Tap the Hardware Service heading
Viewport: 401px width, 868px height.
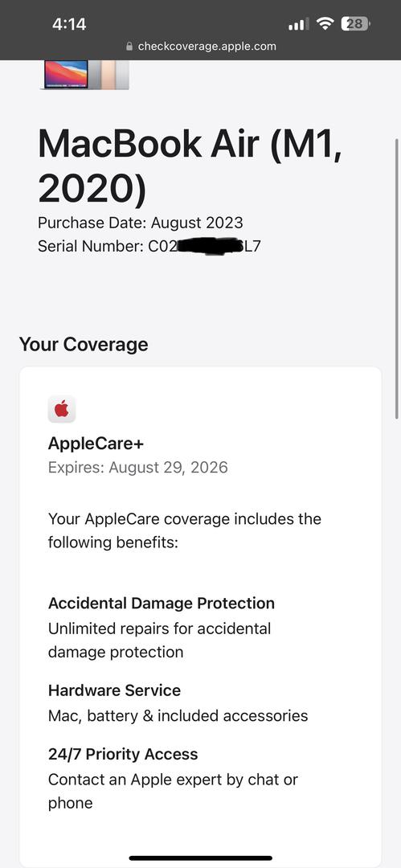click(114, 690)
